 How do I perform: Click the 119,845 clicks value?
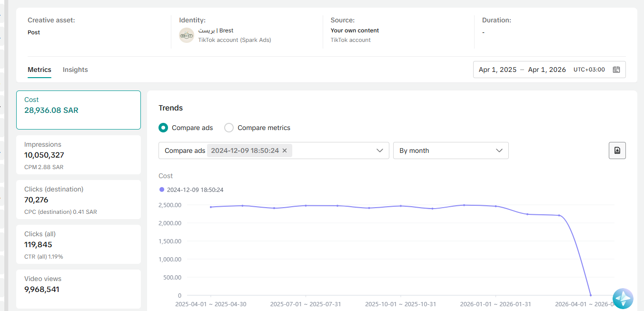coord(38,244)
